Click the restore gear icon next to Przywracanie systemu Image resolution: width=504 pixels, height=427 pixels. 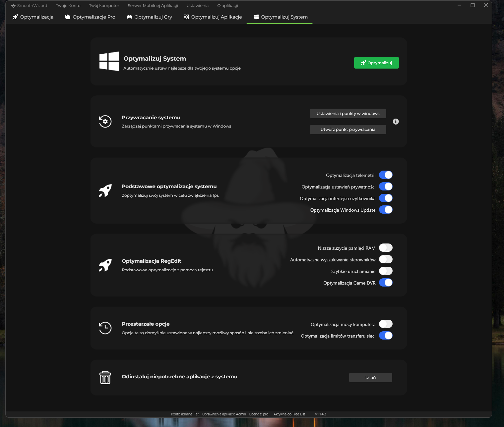click(105, 122)
